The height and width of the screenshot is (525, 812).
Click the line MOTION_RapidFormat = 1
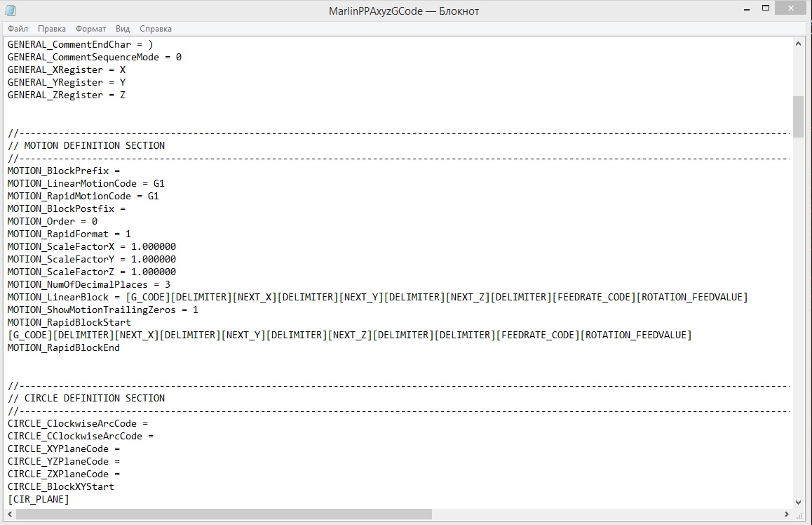click(69, 234)
